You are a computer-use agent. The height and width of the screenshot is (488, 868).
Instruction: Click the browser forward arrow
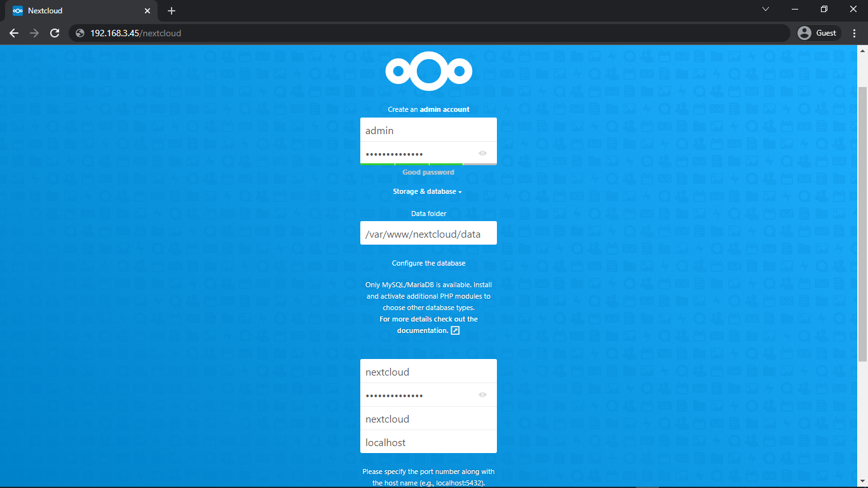coord(34,33)
